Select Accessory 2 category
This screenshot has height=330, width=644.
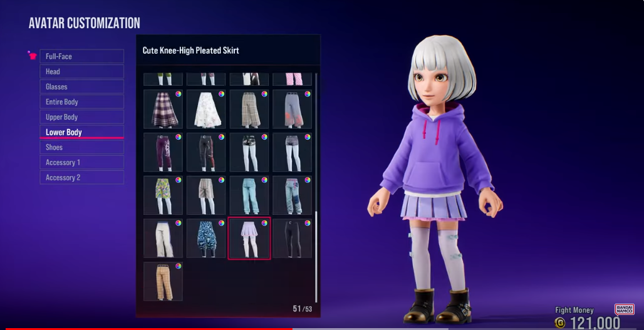[81, 177]
